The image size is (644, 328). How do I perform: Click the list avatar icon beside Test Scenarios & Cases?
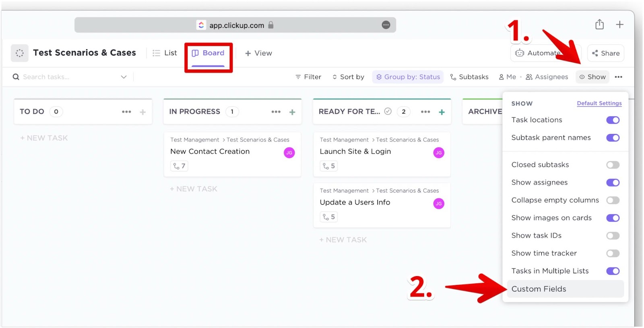tap(19, 53)
